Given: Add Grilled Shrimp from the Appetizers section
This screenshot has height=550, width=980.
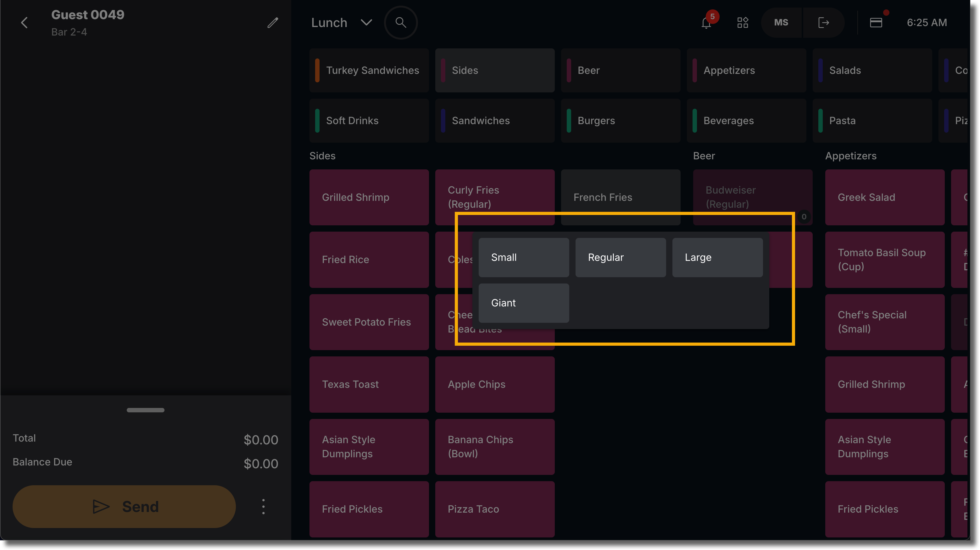Looking at the screenshot, I should tap(884, 384).
